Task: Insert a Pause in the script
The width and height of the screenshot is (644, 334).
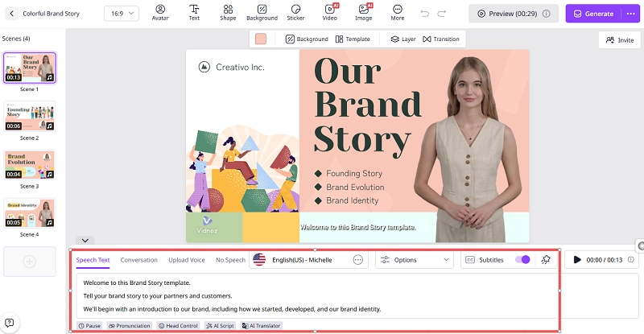Action: [89, 326]
